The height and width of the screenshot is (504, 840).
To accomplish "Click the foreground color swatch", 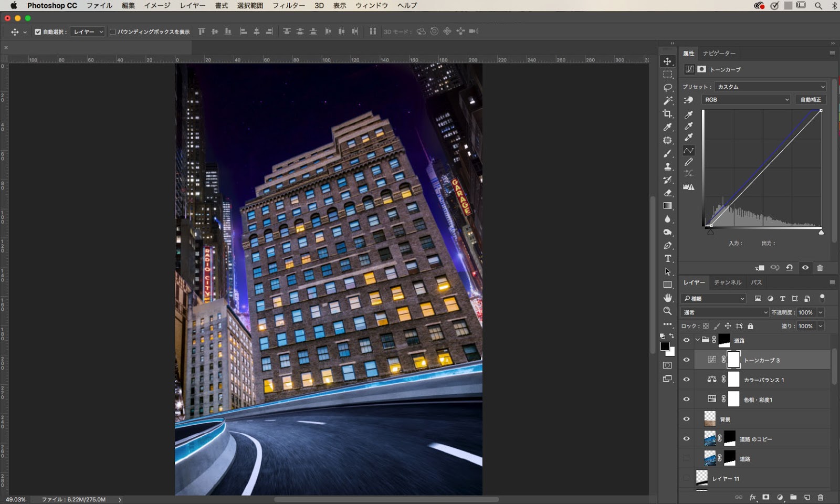I will (665, 346).
